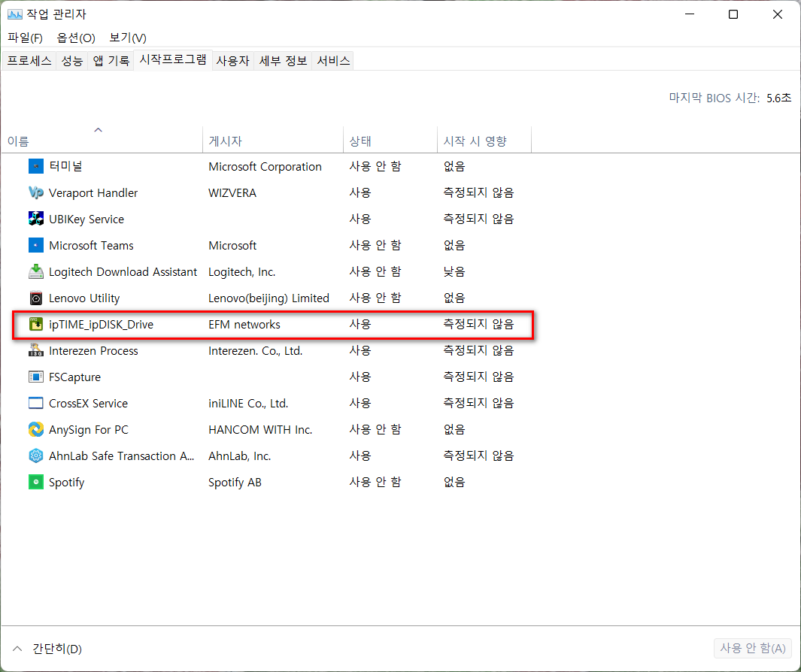Viewport: 801px width, 672px height.
Task: Click the 낮음 impact in Logitech row
Action: click(454, 271)
